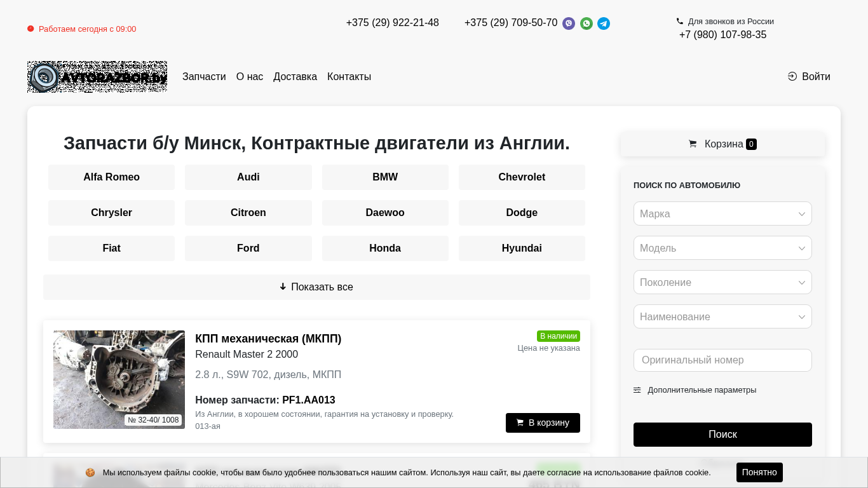Click the cookie icon in the notice bar
The width and height of the screenshot is (868, 488).
[x=90, y=473]
